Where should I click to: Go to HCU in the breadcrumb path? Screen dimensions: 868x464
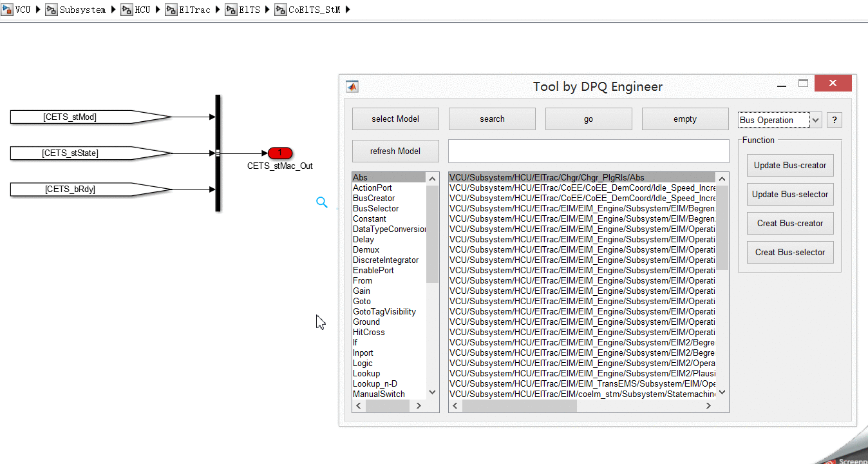pos(142,10)
